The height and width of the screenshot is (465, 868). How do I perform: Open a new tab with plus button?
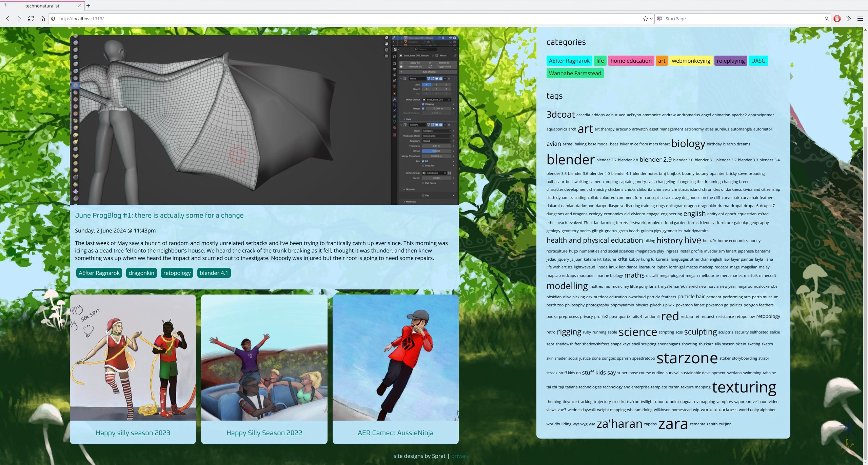point(88,5)
